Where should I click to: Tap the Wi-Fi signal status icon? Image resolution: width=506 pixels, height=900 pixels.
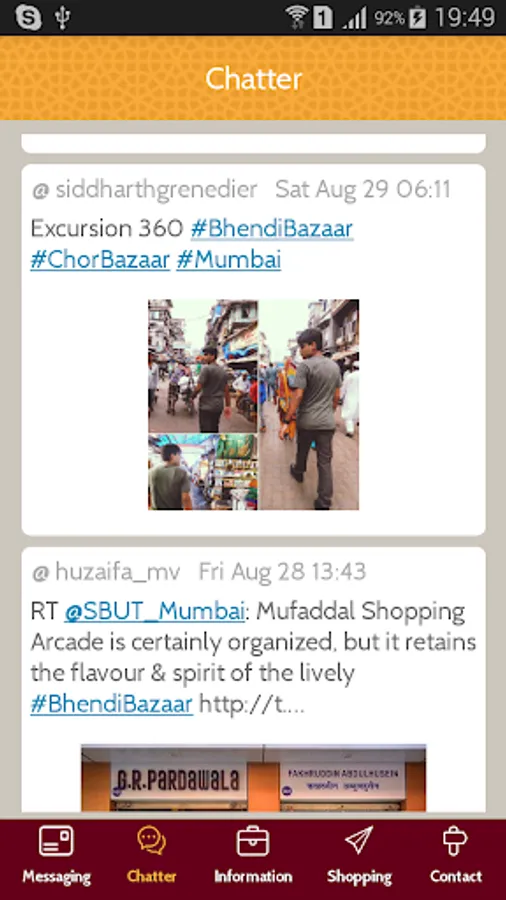click(296, 18)
